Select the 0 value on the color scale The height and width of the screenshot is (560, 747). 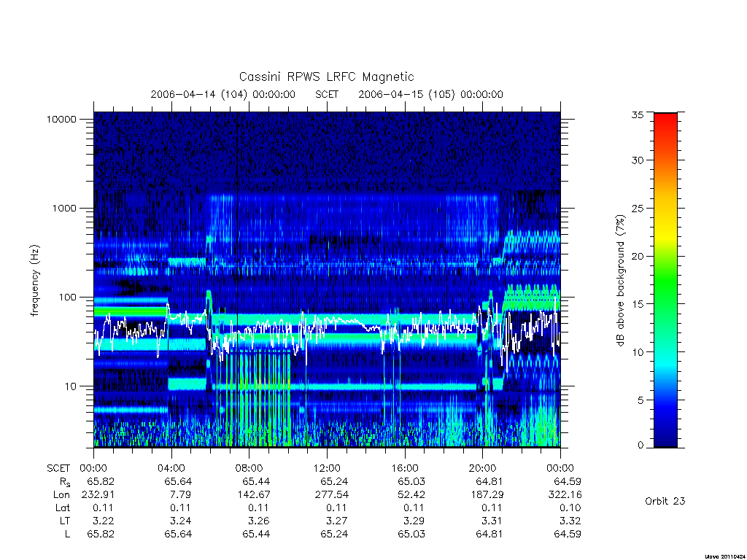640,446
